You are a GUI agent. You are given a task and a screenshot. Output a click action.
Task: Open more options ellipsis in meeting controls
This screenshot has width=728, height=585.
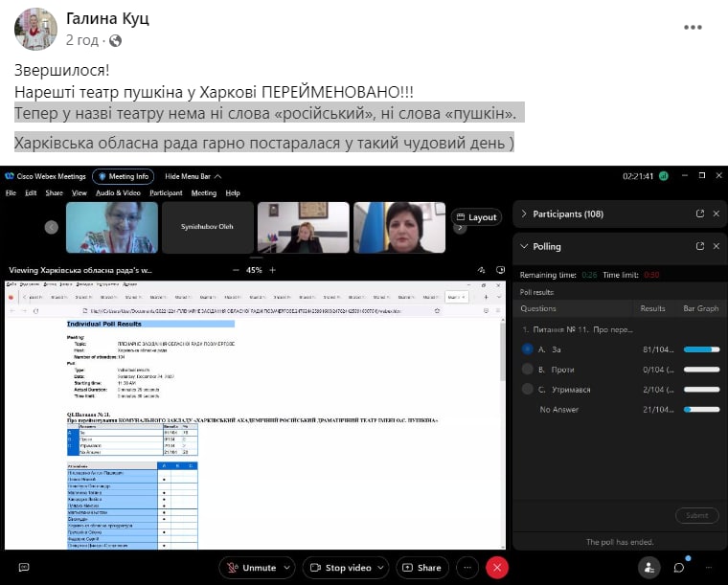tap(466, 568)
